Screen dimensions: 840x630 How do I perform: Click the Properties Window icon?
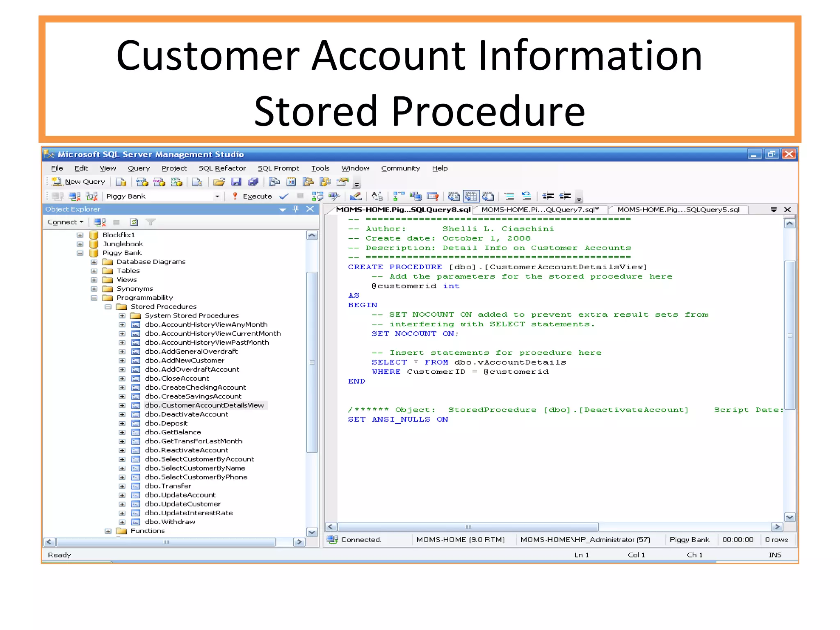[x=342, y=182]
